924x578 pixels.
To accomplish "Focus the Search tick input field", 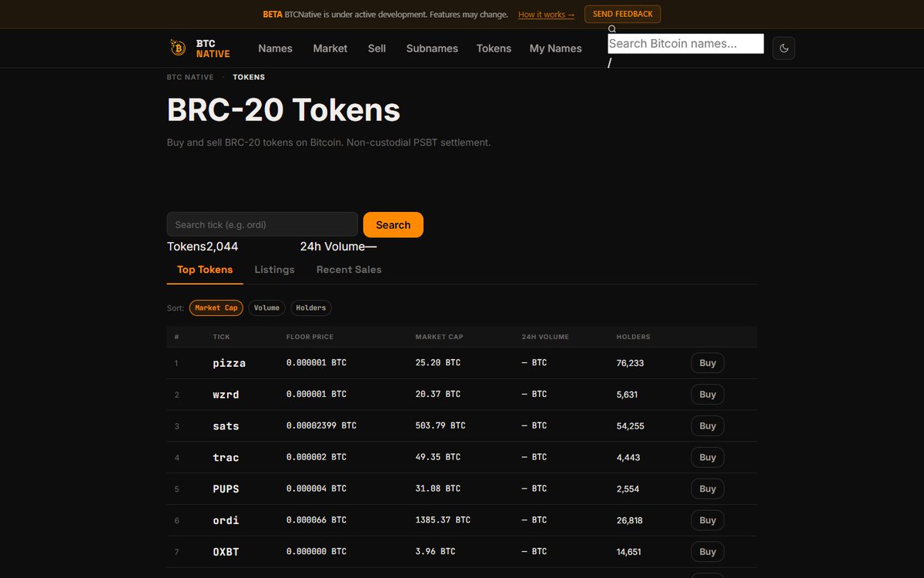I will point(263,225).
